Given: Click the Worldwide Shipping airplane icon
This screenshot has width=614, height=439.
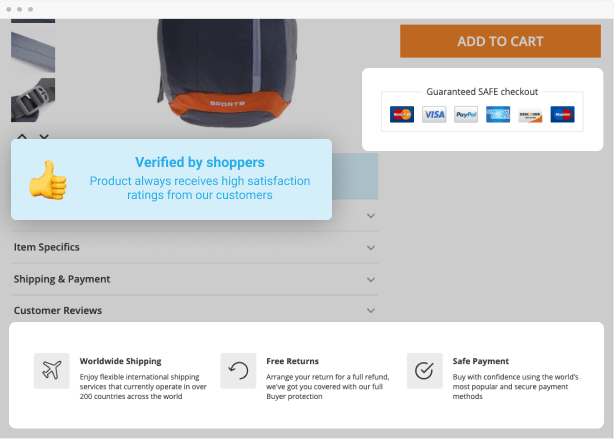Looking at the screenshot, I should tap(51, 370).
